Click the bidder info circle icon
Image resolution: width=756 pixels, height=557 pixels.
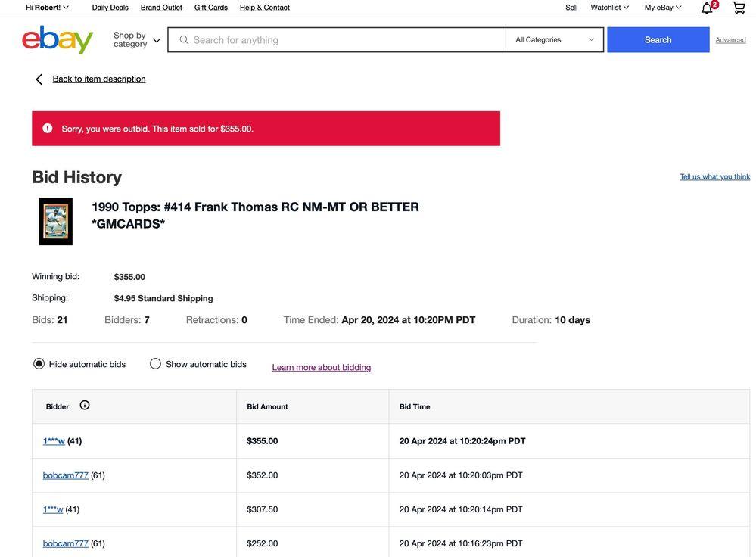[85, 405]
